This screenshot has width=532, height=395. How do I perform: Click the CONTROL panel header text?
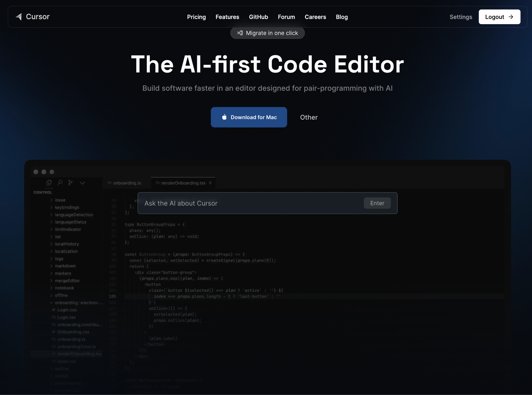43,192
